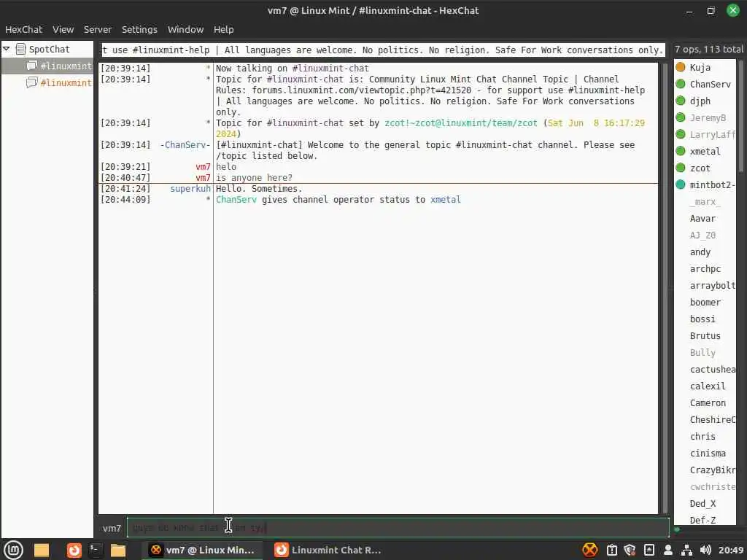This screenshot has width=747, height=560.
Task: Open the HexChat menu
Action: pyautogui.click(x=23, y=29)
